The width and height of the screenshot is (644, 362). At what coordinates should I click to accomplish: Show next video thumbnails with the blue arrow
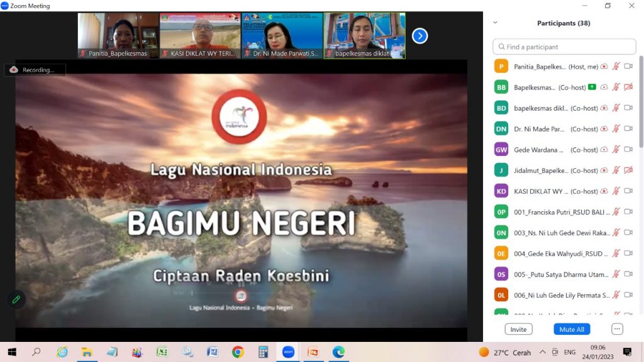point(419,36)
